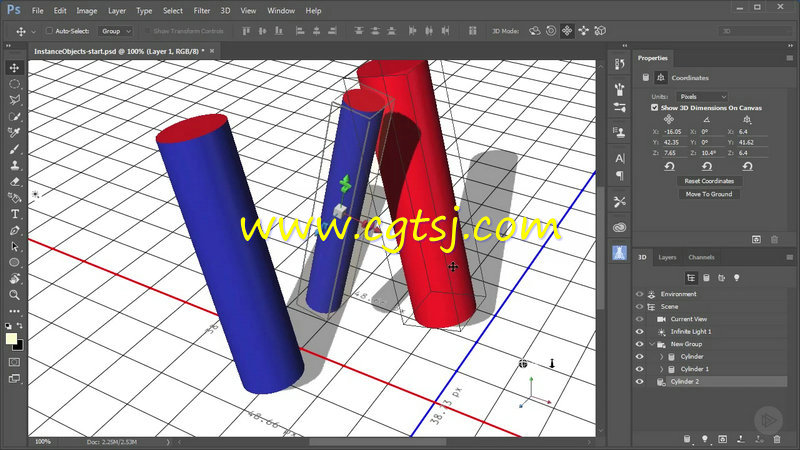The image size is (800, 450).
Task: Expand the Cylinder tree node
Action: 662,357
